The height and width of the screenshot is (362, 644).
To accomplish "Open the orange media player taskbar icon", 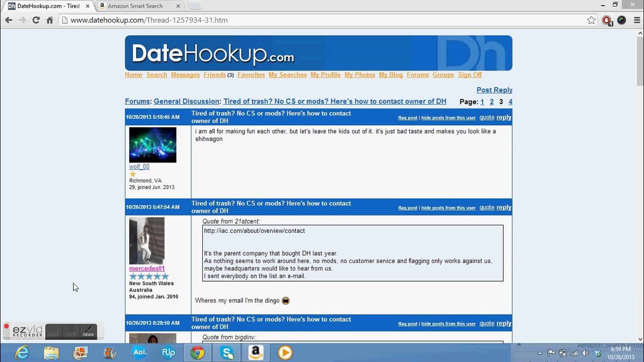I will point(285,353).
